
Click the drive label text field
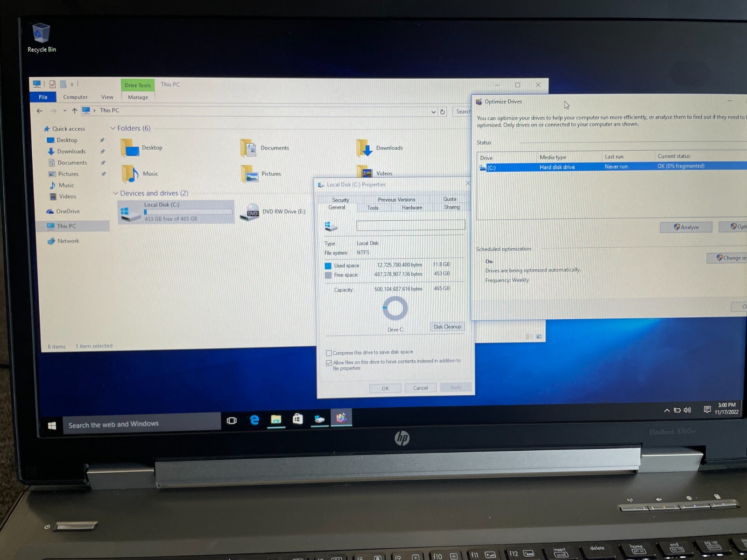pos(411,225)
